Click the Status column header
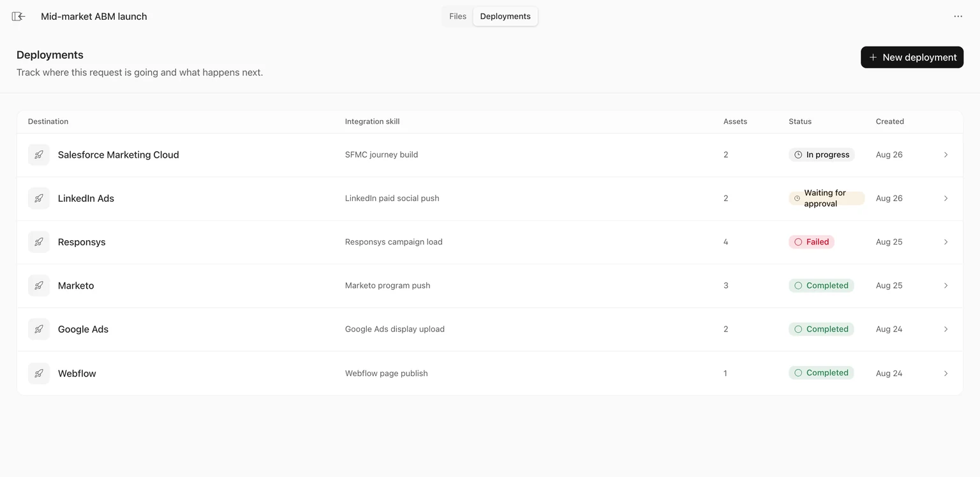Screen dimensions: 980x477 pyautogui.click(x=800, y=121)
